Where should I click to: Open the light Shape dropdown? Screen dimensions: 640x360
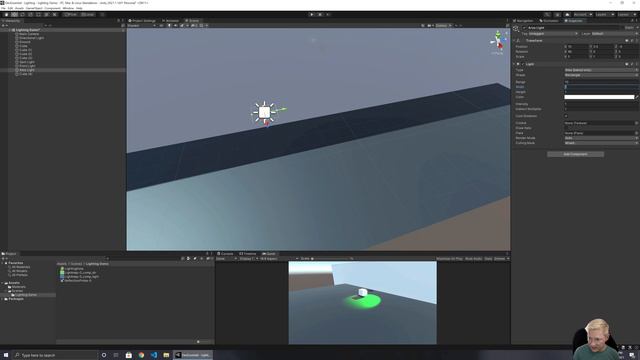[601, 75]
